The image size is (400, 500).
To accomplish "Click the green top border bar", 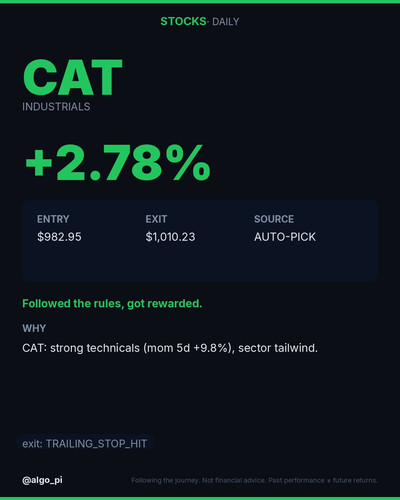I will (x=200, y=2).
